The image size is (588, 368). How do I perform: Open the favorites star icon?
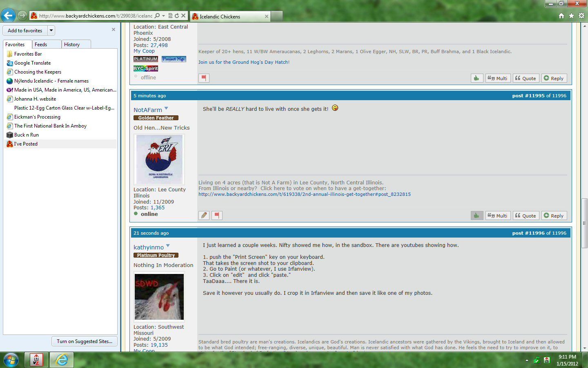pyautogui.click(x=571, y=16)
